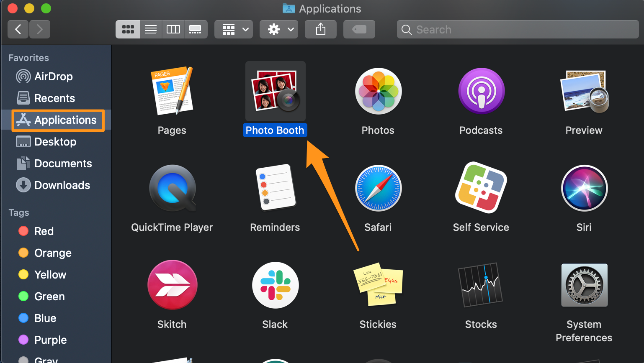Go forward with the forward arrow

click(x=40, y=29)
